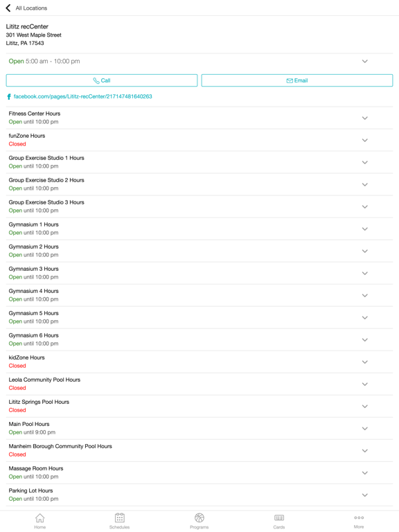The width and height of the screenshot is (399, 532).
Task: Expand Gymnasium 1 Hours chevron
Action: click(x=365, y=229)
